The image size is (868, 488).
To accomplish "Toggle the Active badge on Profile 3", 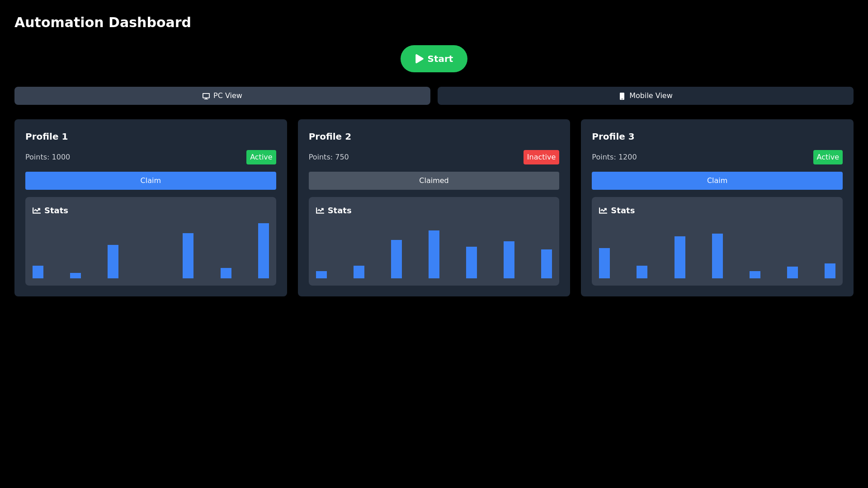I will tap(828, 157).
